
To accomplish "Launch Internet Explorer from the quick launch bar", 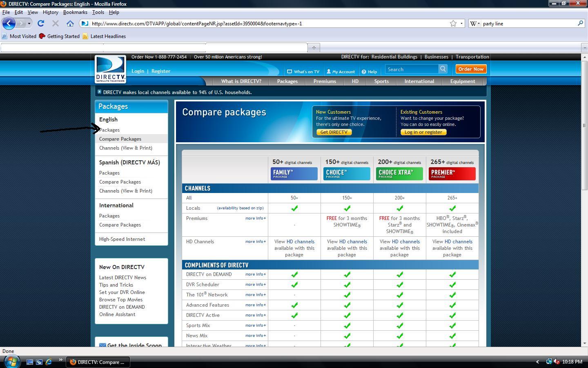I will [49, 362].
